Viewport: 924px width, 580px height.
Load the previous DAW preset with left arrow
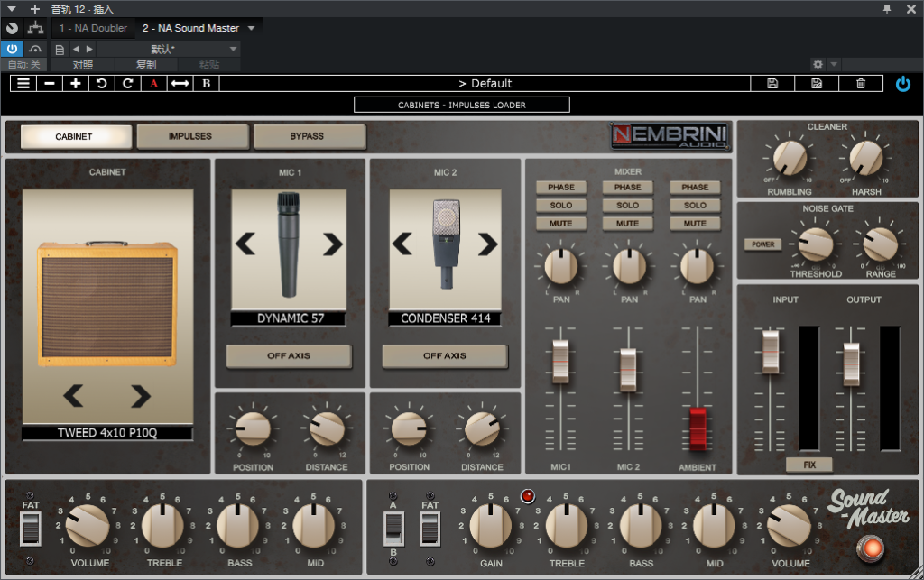point(76,50)
